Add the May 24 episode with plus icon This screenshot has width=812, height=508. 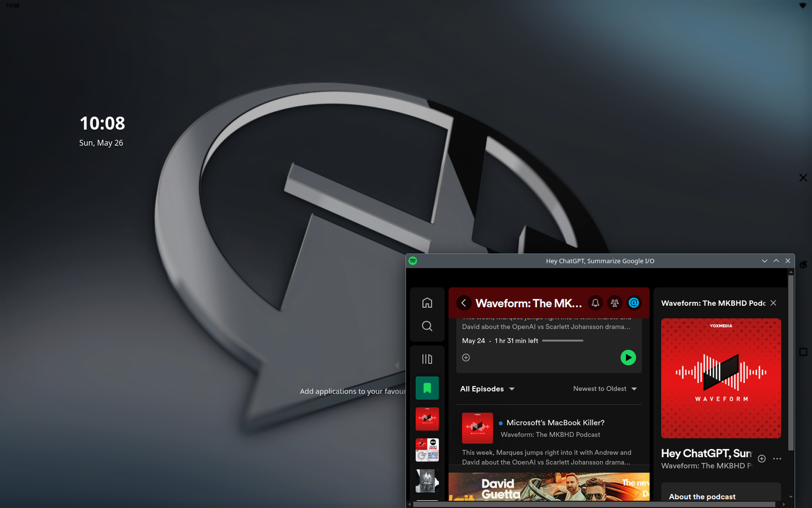pos(466,358)
